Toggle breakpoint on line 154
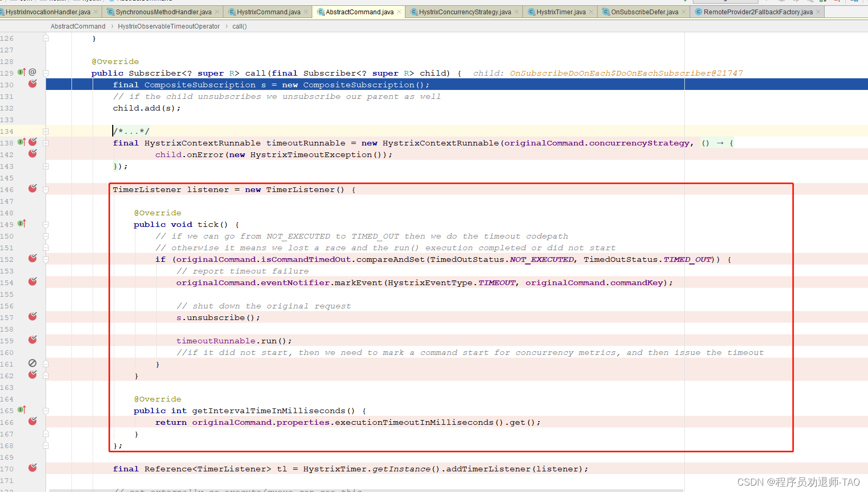The height and width of the screenshot is (492, 868). point(33,282)
